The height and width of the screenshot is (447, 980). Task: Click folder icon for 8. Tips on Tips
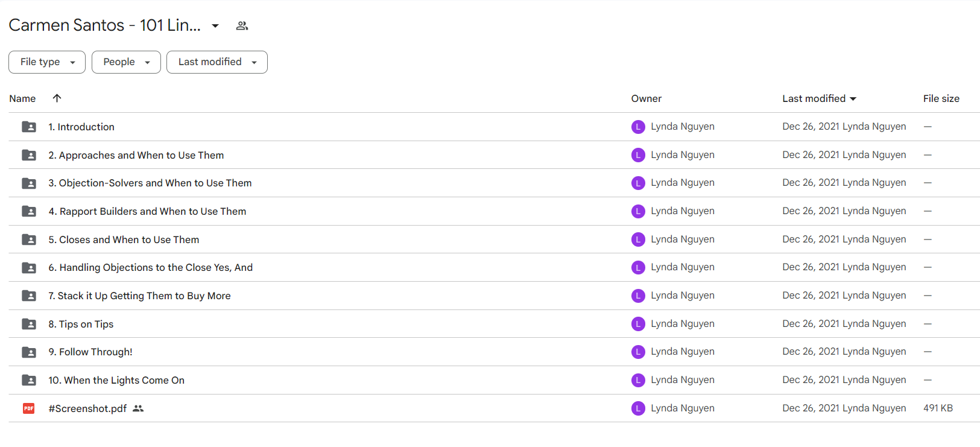(x=29, y=324)
